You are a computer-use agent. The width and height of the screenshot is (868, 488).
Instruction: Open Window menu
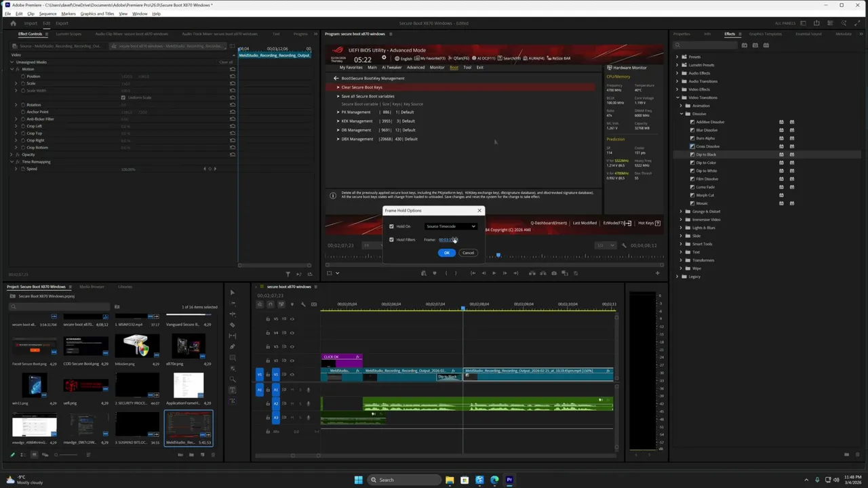click(140, 14)
